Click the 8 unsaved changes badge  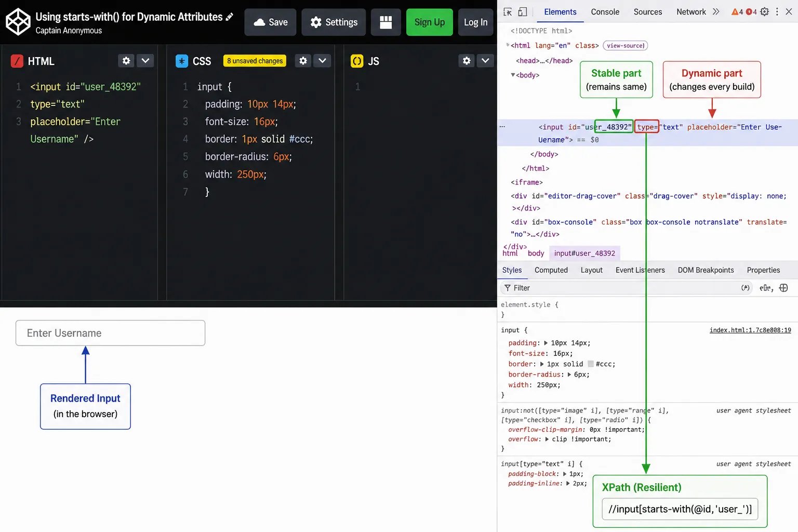255,61
